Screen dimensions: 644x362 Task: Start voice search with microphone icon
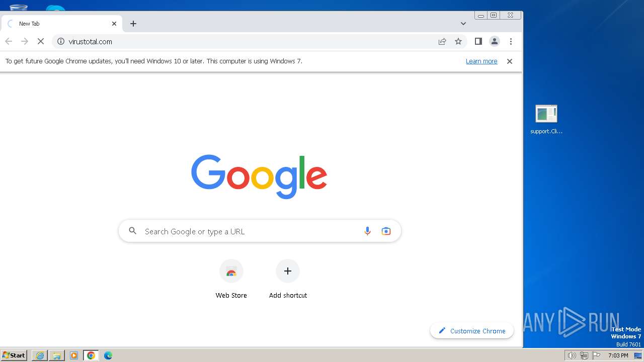click(x=367, y=231)
